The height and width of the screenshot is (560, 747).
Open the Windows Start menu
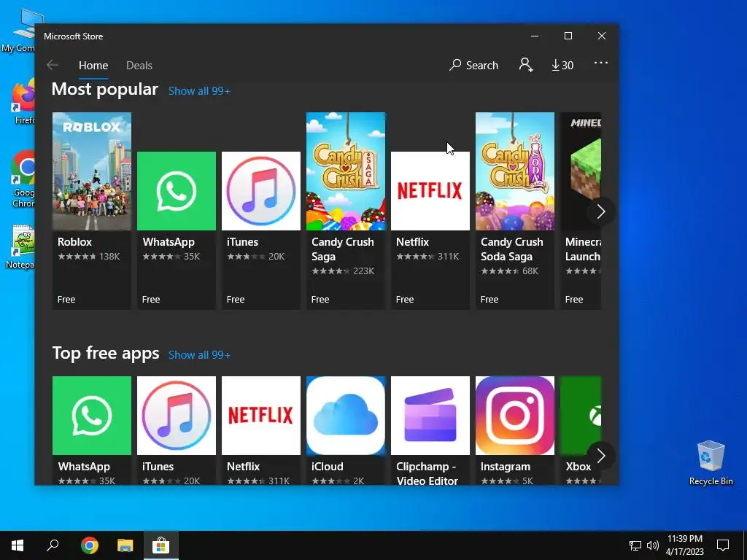tap(18, 545)
